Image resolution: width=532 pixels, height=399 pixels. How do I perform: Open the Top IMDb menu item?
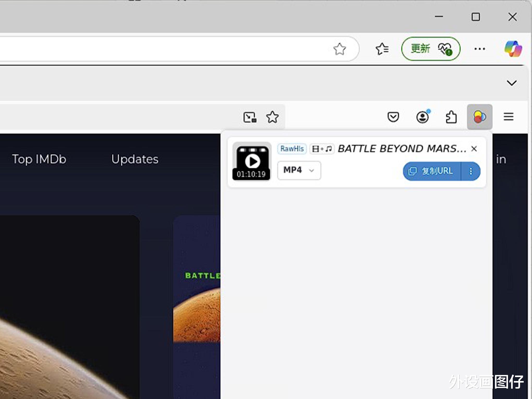(39, 159)
